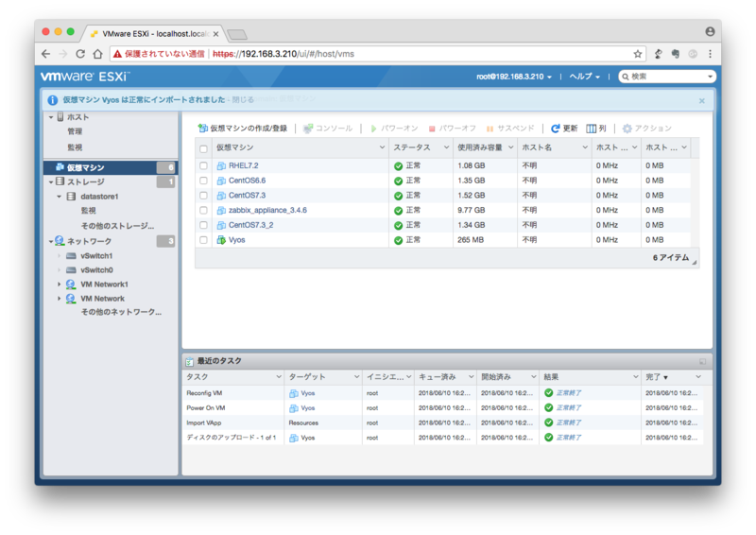
Task: Check the RHEL7.2 row checkbox
Action: click(x=203, y=165)
